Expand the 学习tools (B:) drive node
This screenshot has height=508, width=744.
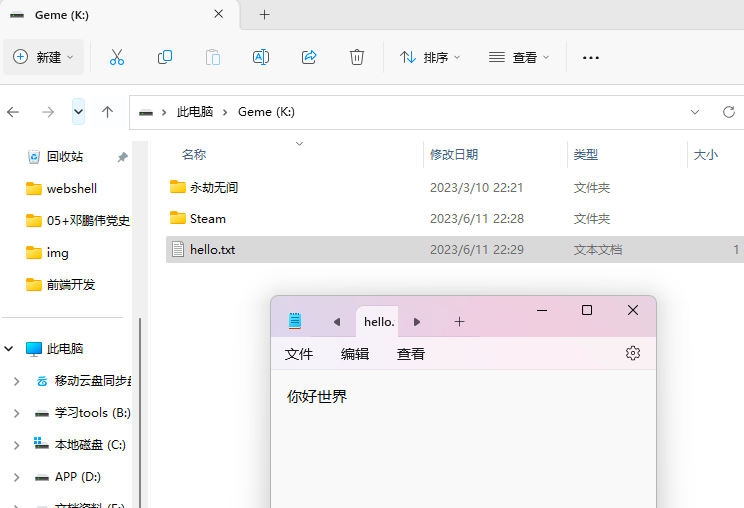pyautogui.click(x=16, y=413)
